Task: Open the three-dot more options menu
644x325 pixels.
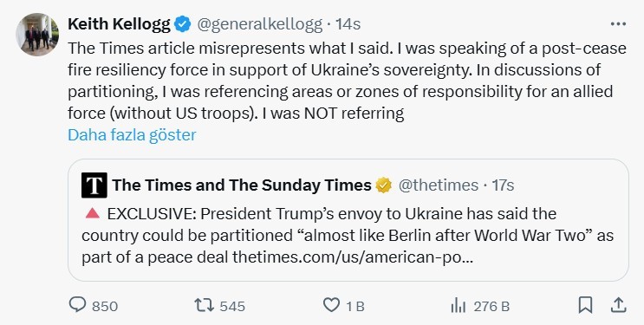Action: point(618,24)
